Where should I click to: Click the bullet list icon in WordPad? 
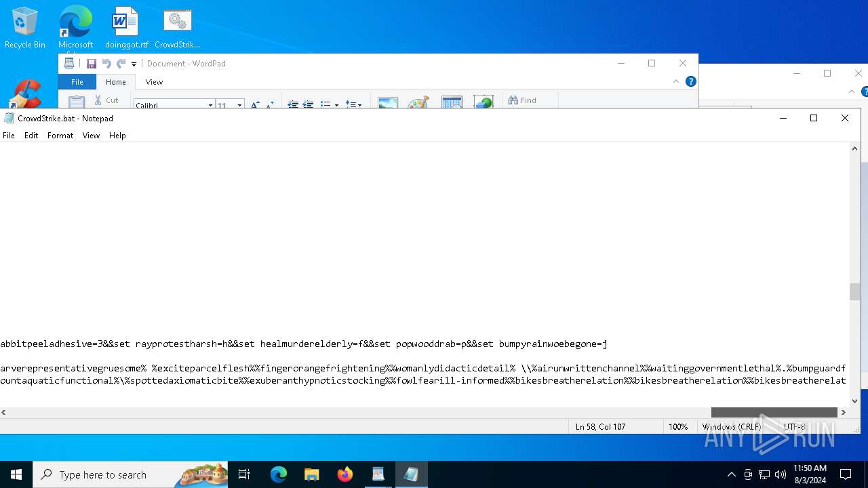[325, 104]
